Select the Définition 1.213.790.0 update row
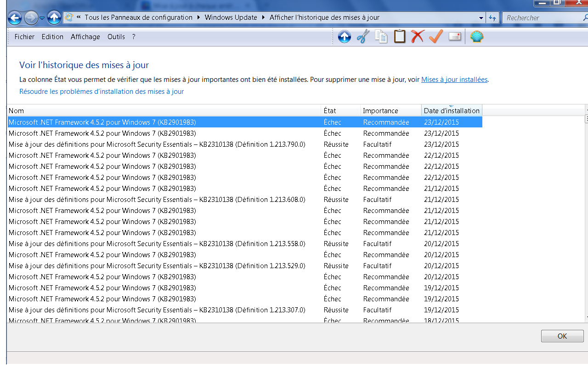This screenshot has height=368, width=588. 245,144
